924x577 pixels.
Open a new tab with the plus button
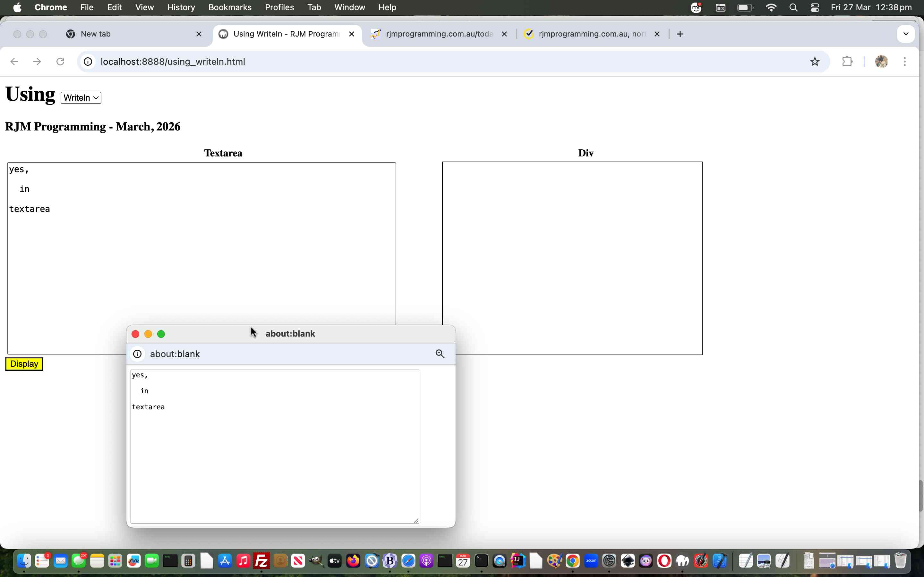click(x=680, y=34)
